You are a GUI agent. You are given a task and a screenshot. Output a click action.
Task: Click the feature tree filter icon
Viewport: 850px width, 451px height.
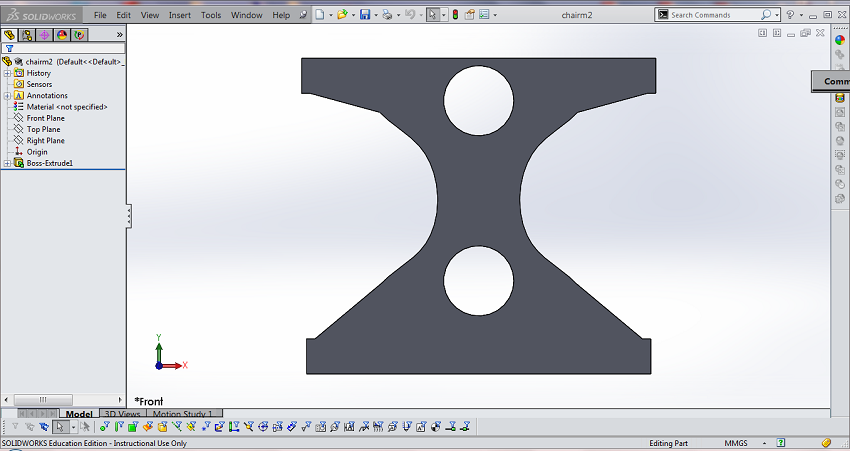[x=9, y=48]
